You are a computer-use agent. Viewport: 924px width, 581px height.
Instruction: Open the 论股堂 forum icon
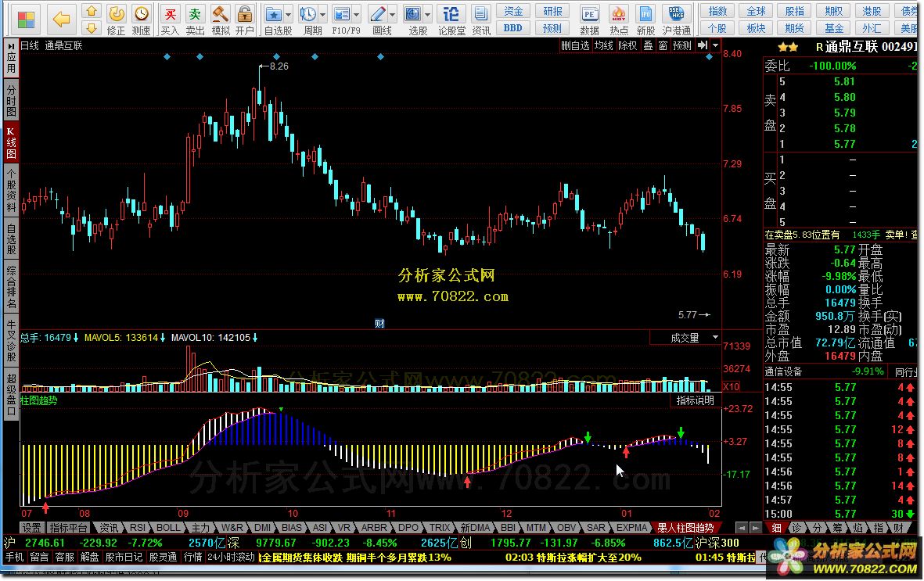pyautogui.click(x=451, y=14)
